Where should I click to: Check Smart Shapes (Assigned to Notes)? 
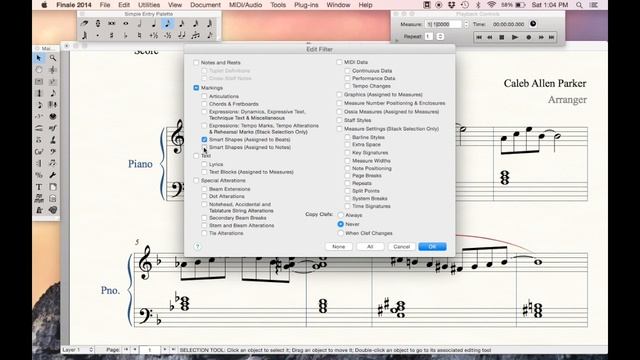tap(204, 147)
